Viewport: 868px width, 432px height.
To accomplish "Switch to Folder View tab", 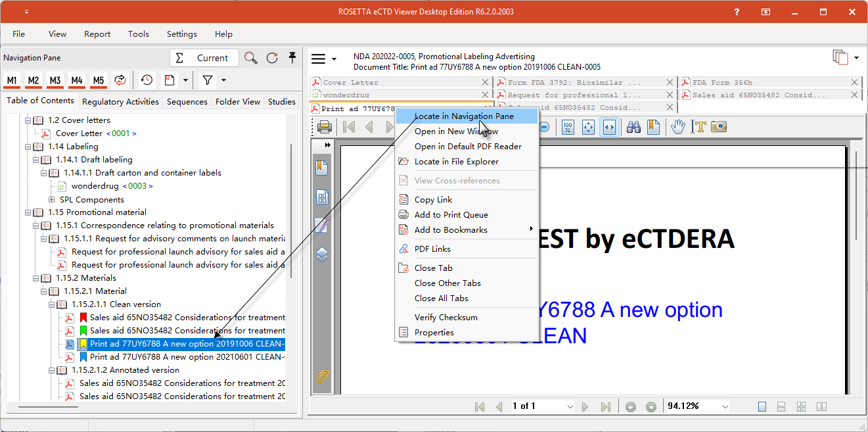I will pos(238,101).
